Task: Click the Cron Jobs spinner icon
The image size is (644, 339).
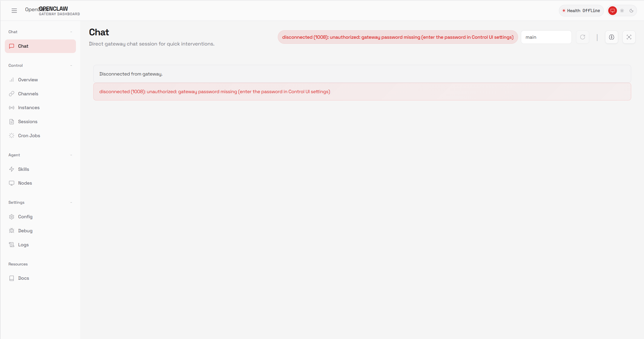Action: tap(12, 136)
